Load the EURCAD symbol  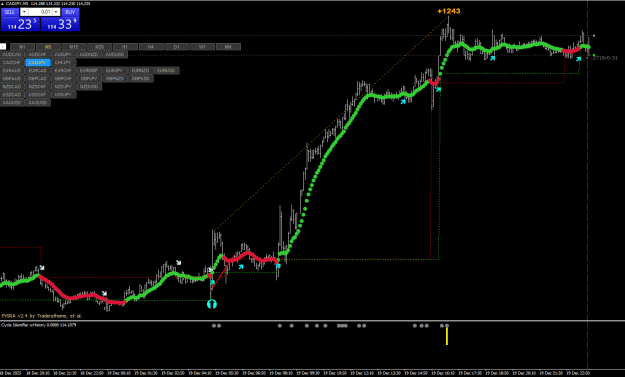point(37,71)
